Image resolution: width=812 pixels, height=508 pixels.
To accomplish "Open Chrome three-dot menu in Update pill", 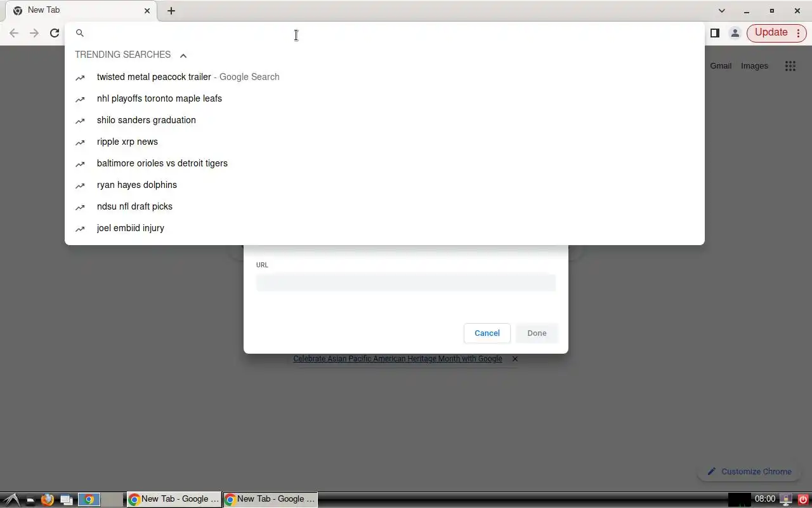I will (x=798, y=33).
